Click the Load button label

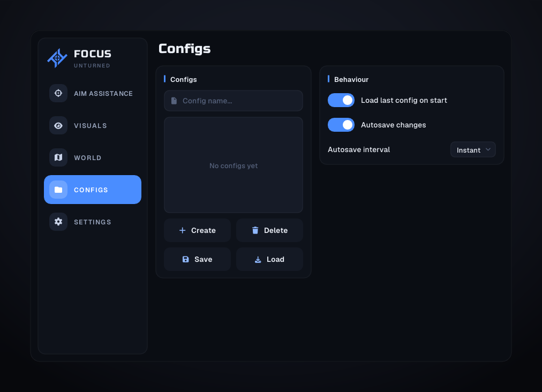[x=275, y=260]
